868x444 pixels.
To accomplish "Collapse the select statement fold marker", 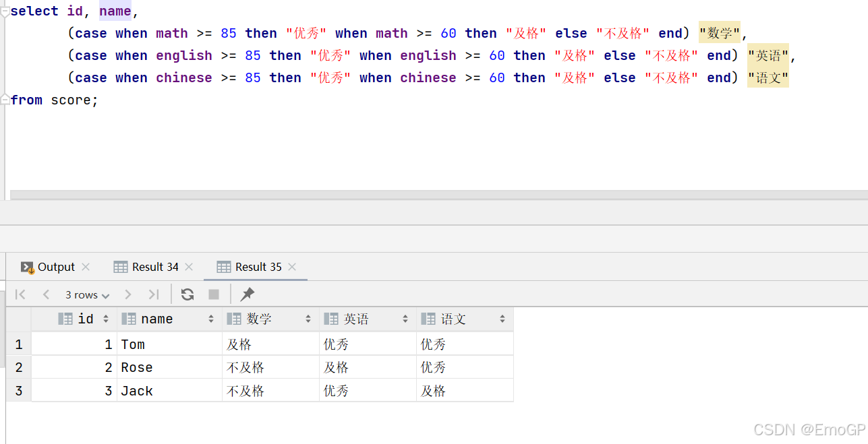I will pos(5,11).
